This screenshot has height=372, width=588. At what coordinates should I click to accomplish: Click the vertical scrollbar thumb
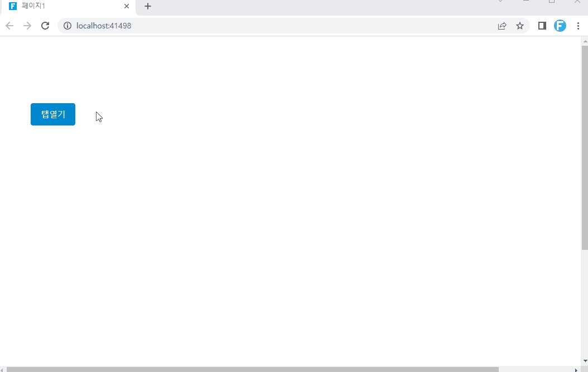tap(584, 145)
